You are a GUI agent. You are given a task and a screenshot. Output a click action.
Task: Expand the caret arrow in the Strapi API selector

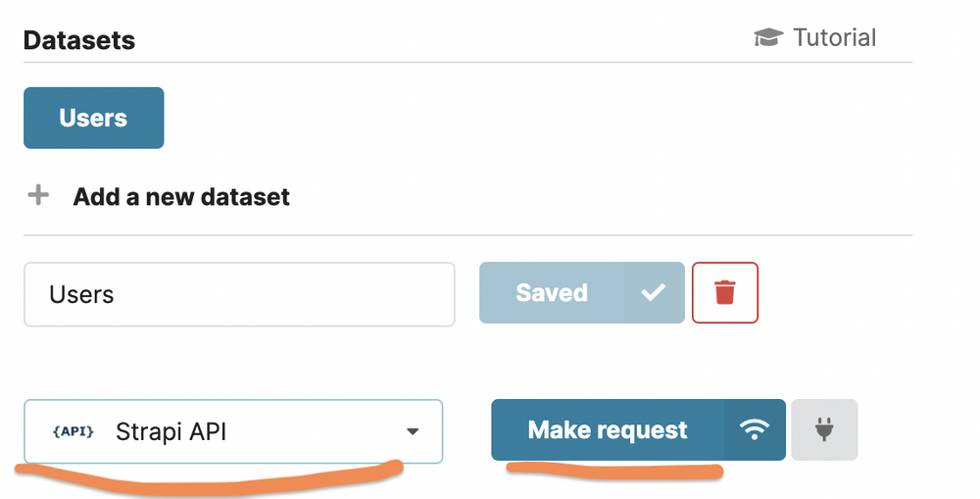tap(413, 431)
